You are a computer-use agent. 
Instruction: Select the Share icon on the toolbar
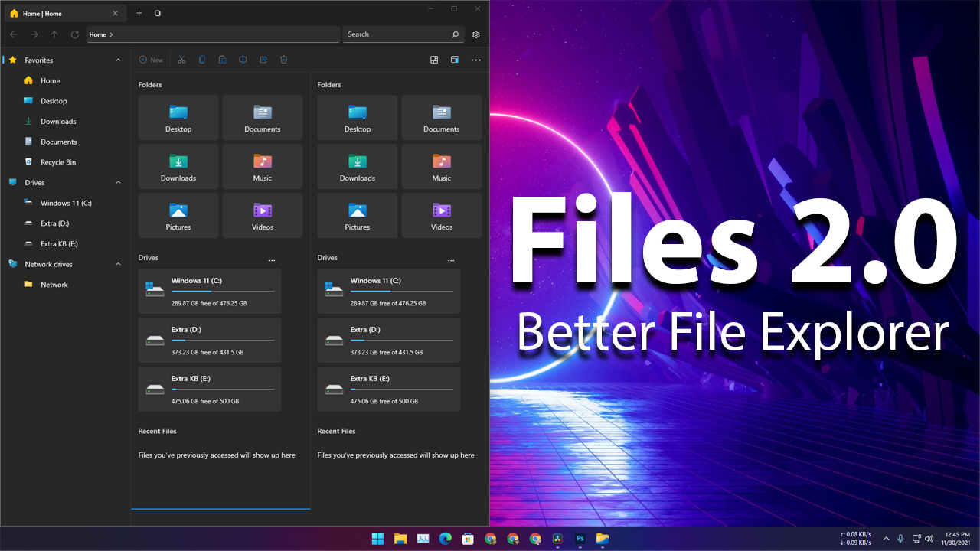pos(263,60)
